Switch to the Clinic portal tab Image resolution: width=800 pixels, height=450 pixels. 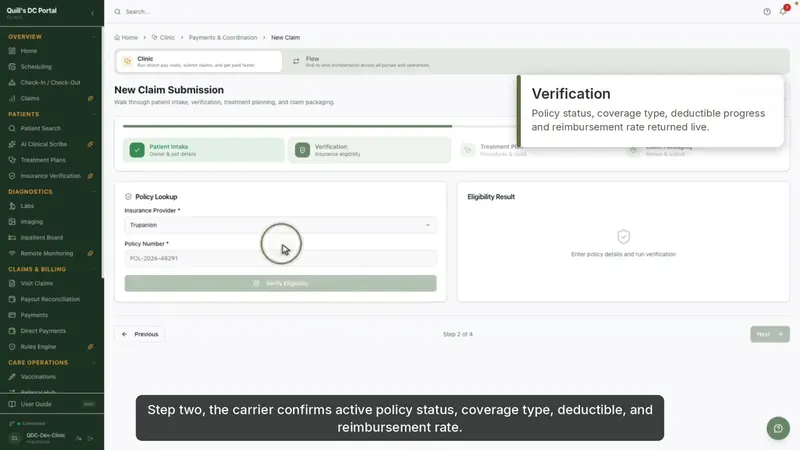199,61
